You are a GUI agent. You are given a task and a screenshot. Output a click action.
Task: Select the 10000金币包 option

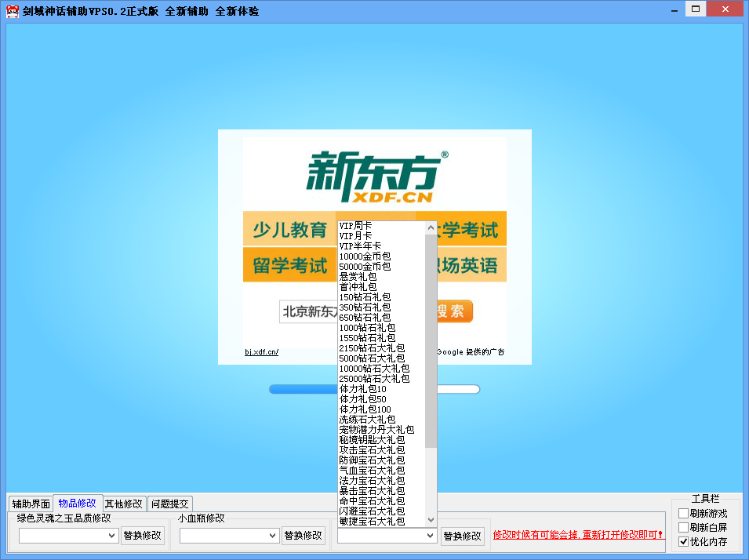381,256
